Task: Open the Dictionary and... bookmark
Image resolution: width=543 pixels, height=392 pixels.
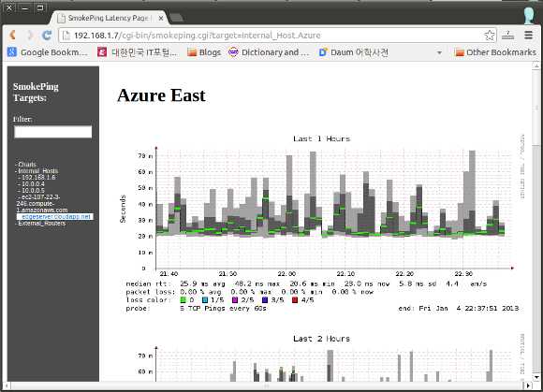Action: pyautogui.click(x=269, y=52)
